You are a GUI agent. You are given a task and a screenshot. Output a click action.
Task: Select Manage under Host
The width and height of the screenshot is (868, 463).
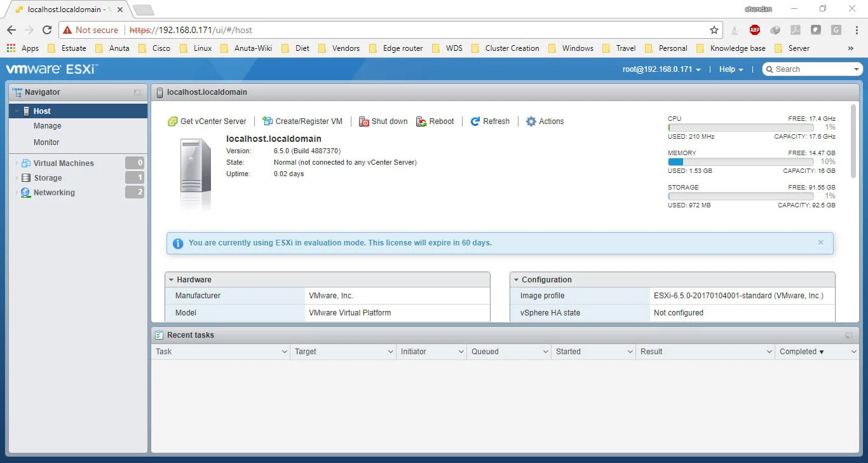point(47,126)
